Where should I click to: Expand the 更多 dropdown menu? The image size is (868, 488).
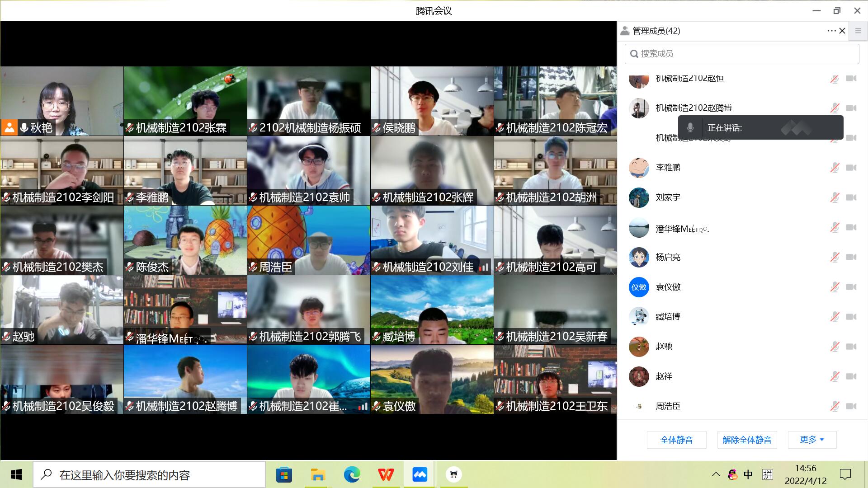pyautogui.click(x=812, y=440)
